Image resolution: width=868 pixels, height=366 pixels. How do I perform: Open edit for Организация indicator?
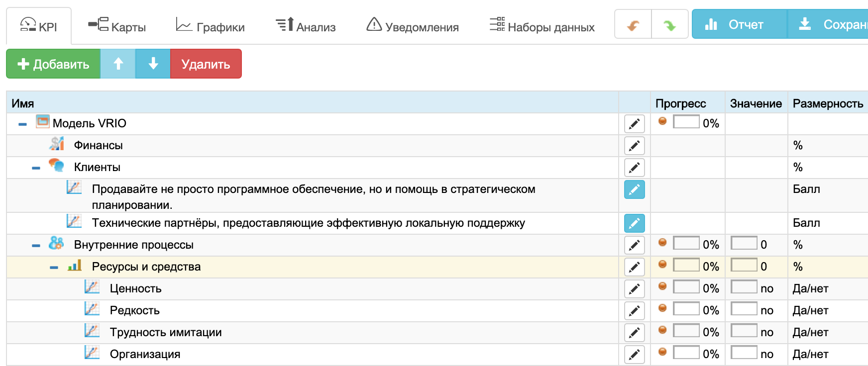point(634,355)
